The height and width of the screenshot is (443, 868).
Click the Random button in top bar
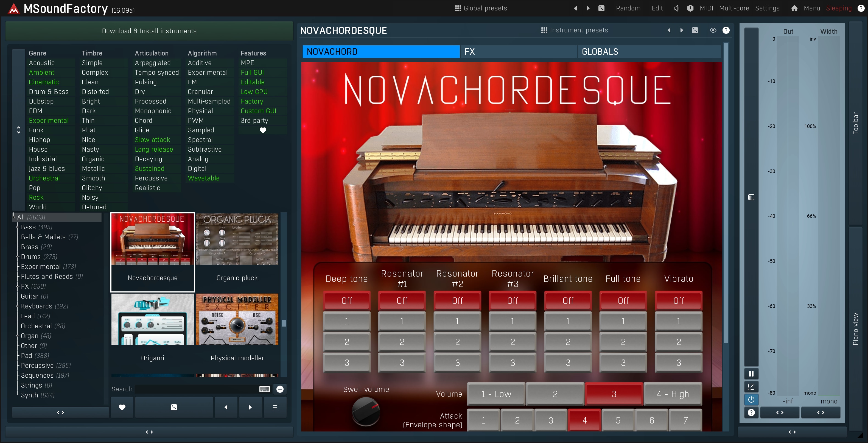tap(628, 8)
